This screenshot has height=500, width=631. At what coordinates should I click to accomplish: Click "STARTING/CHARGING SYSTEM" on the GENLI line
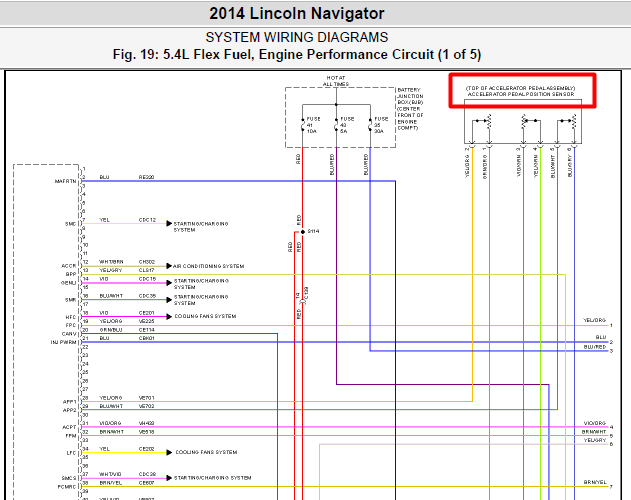click(x=201, y=284)
